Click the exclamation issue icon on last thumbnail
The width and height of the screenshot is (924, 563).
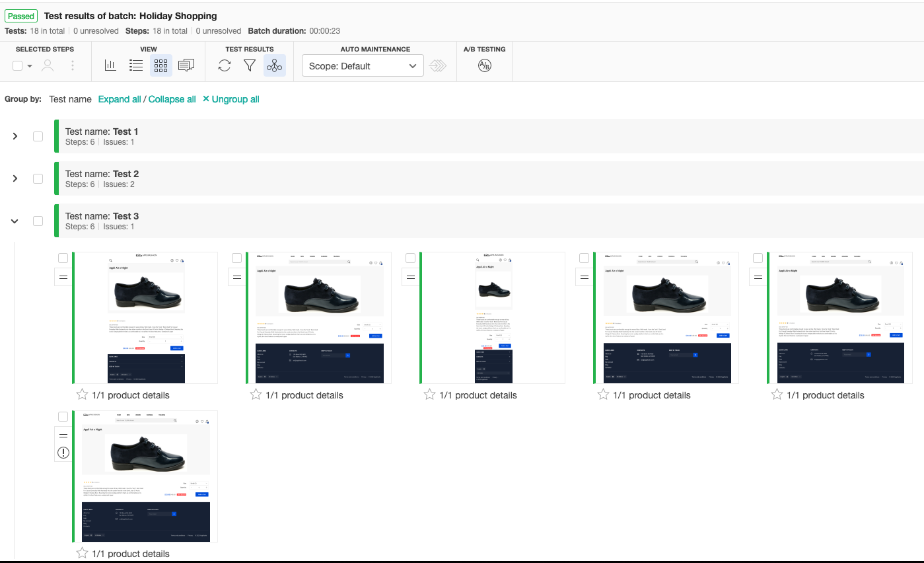pyautogui.click(x=63, y=453)
